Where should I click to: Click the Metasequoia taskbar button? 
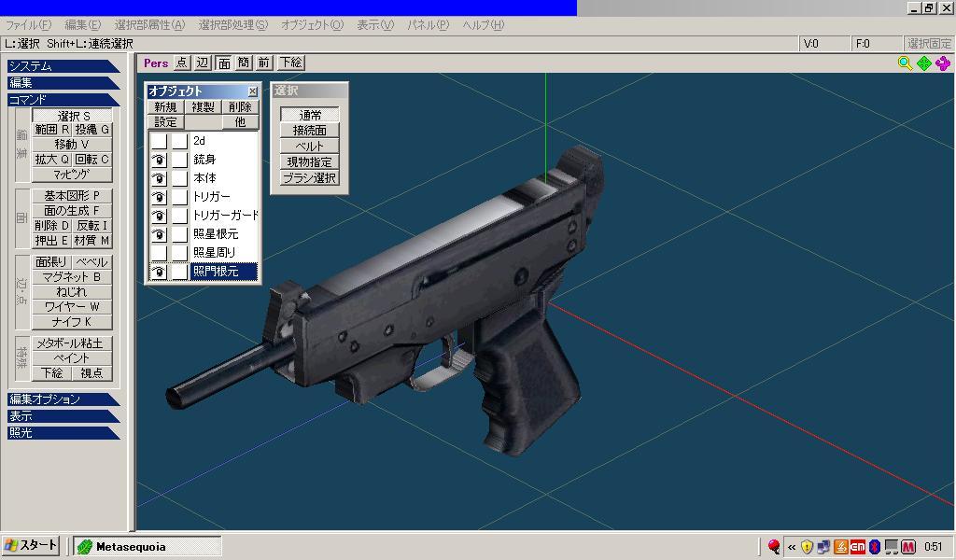[x=147, y=547]
